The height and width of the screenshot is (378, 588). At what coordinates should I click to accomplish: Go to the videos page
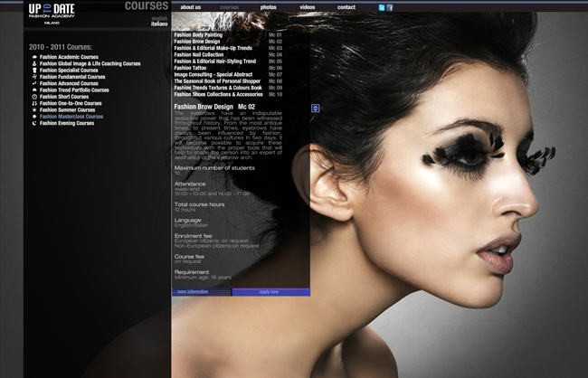(308, 7)
